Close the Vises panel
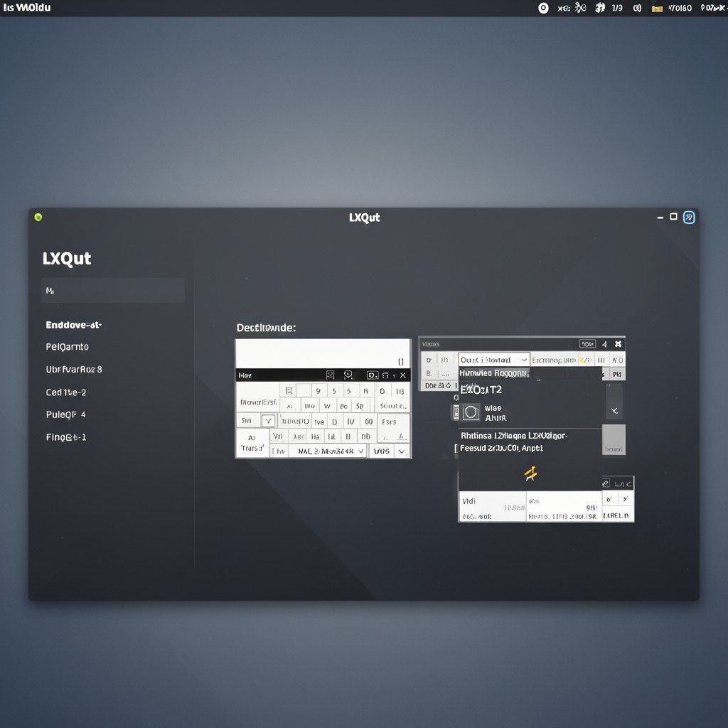This screenshot has height=728, width=728. click(x=618, y=344)
